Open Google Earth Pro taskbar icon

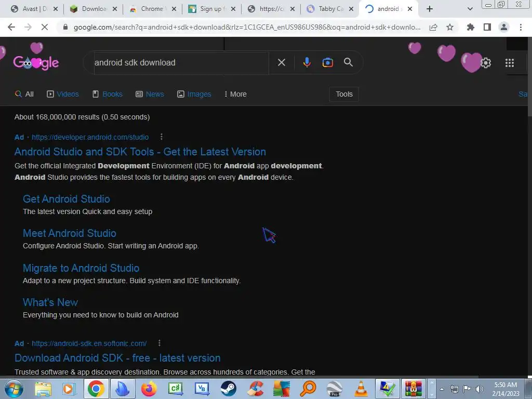(x=335, y=389)
